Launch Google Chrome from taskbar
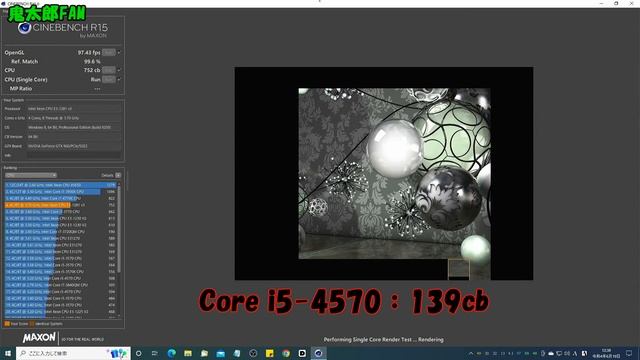Viewport: 640px width, 360px height. pos(286,353)
